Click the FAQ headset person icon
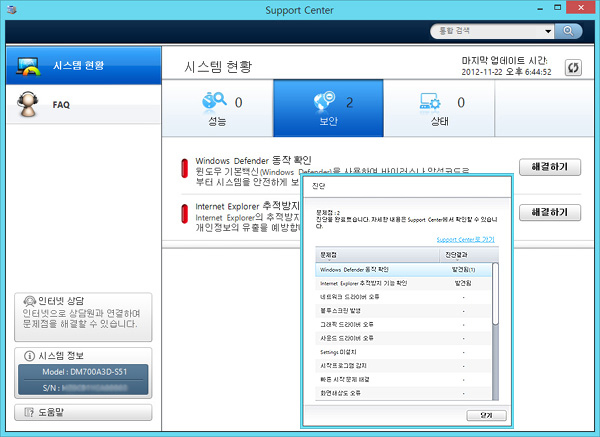This screenshot has height=437, width=600. tap(28, 104)
